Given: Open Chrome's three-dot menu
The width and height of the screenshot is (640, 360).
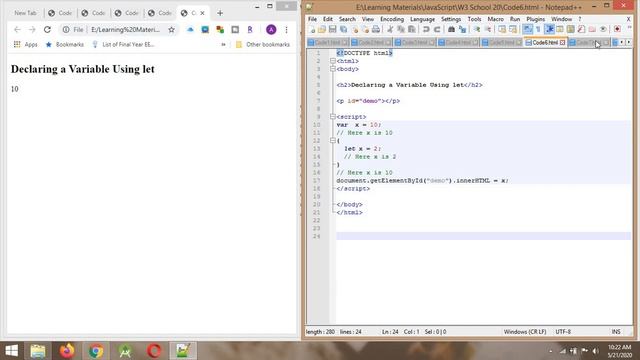Looking at the screenshot, I should click(x=287, y=30).
